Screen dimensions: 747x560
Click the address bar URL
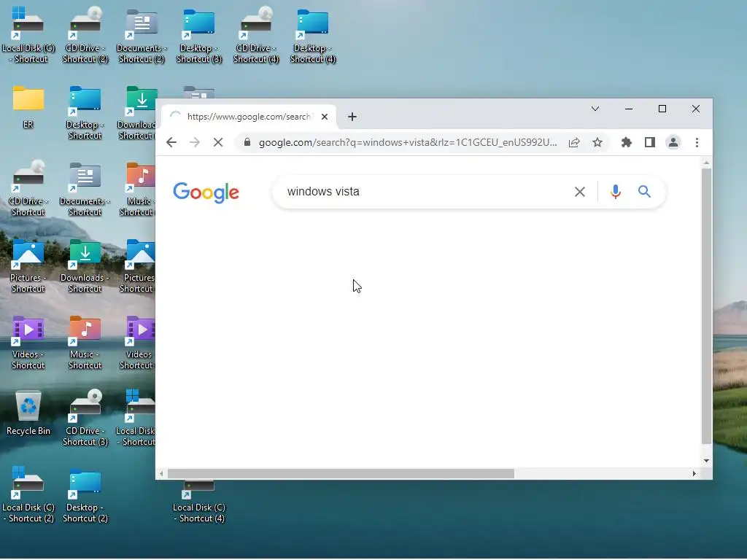coord(408,142)
